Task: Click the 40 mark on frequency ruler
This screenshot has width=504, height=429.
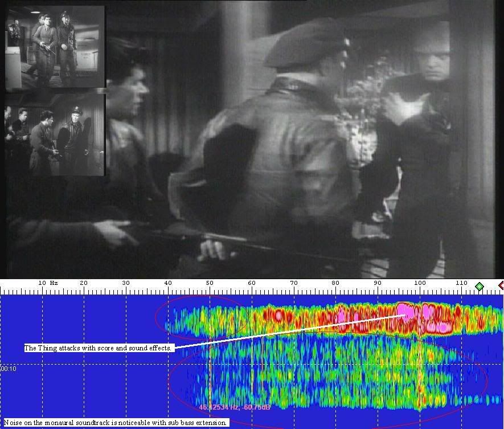Action: 167,283
